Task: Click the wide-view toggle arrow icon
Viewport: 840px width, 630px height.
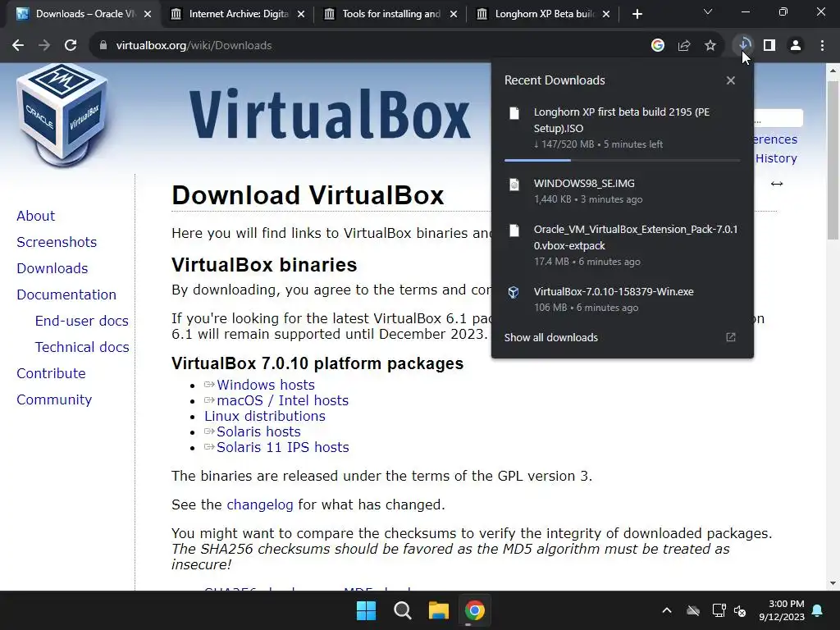Action: 777,184
